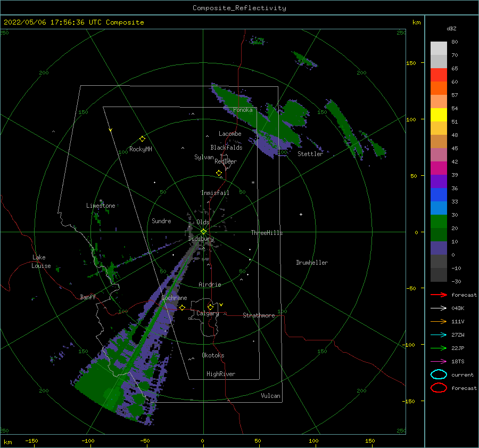Click the Olds town label

pyautogui.click(x=203, y=222)
